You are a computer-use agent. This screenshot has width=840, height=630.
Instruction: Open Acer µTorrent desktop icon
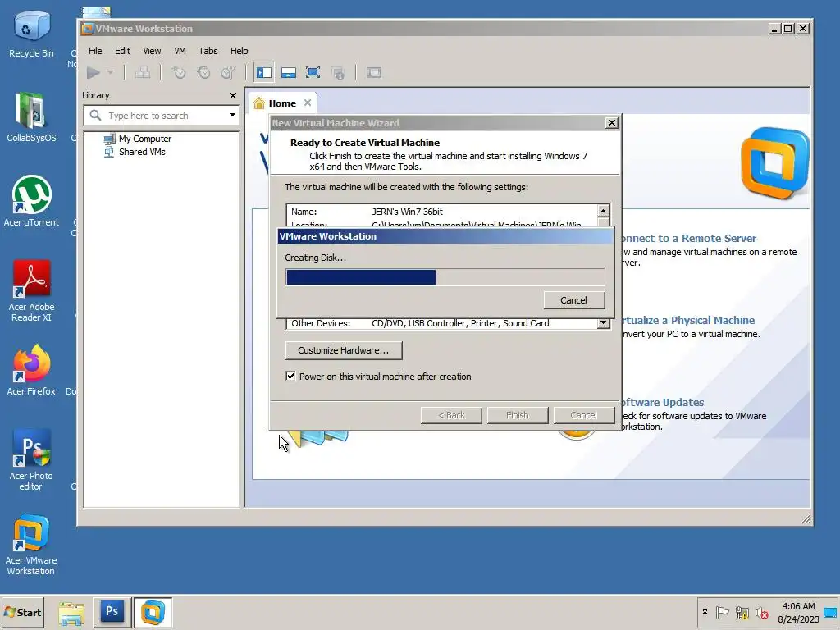(31, 202)
